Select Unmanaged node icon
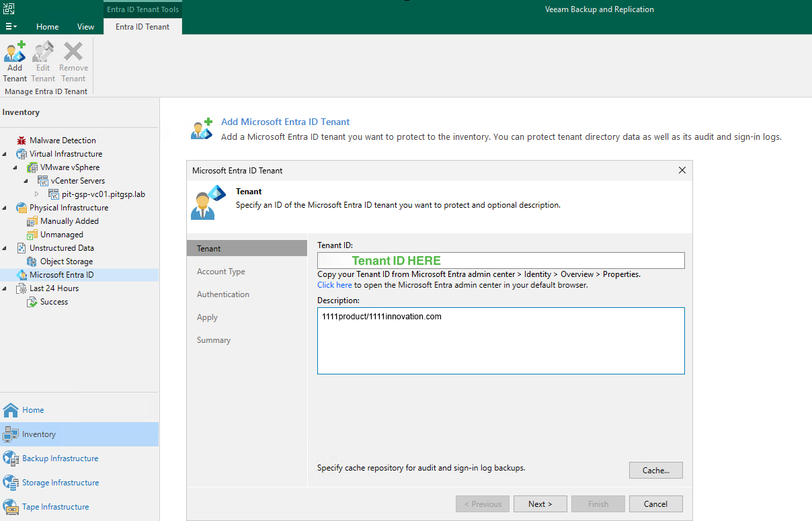 click(x=32, y=235)
